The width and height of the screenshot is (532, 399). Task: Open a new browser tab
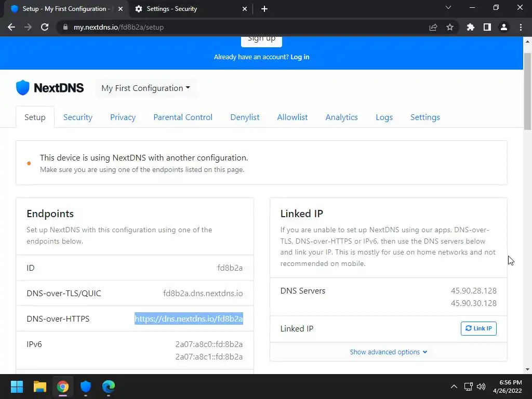pos(264,9)
